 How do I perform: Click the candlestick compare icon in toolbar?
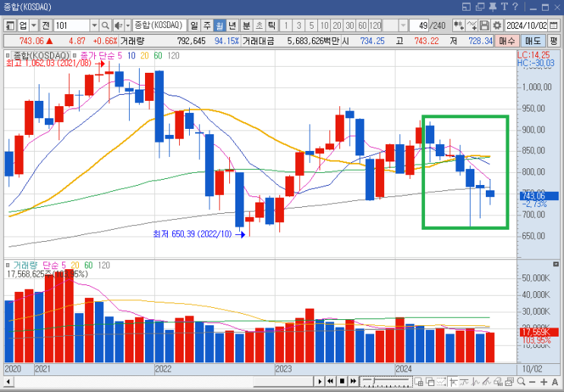pyautogui.click(x=458, y=26)
